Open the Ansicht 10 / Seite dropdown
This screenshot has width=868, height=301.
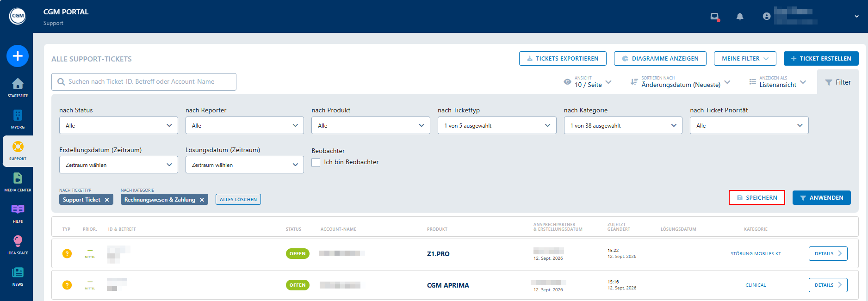pos(588,82)
